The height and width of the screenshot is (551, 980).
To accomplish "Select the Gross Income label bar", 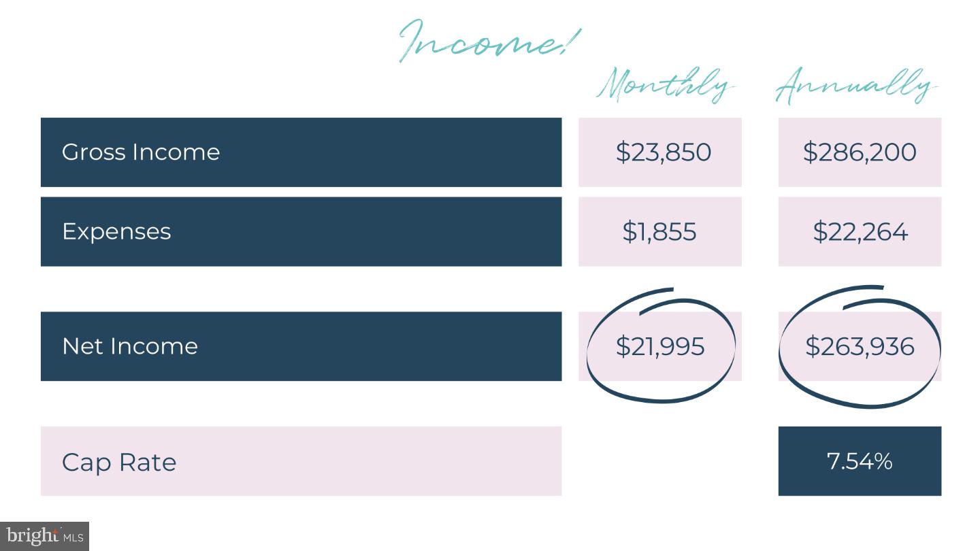I will click(x=301, y=152).
